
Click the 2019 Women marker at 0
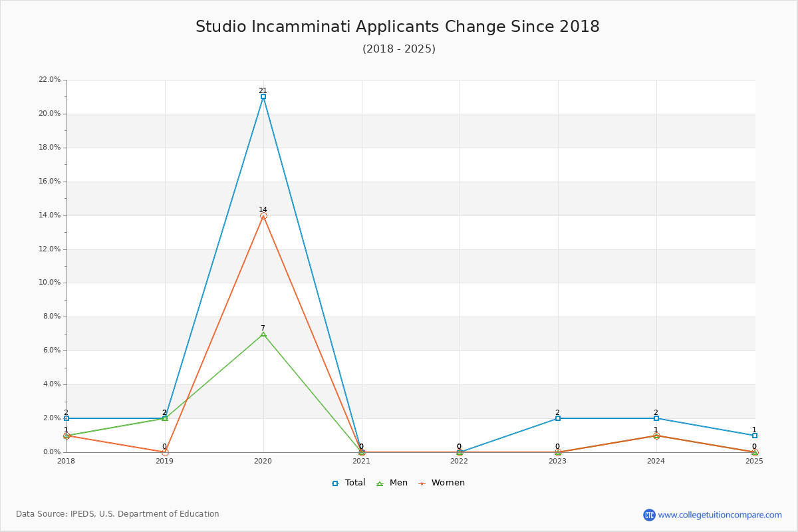coord(165,452)
